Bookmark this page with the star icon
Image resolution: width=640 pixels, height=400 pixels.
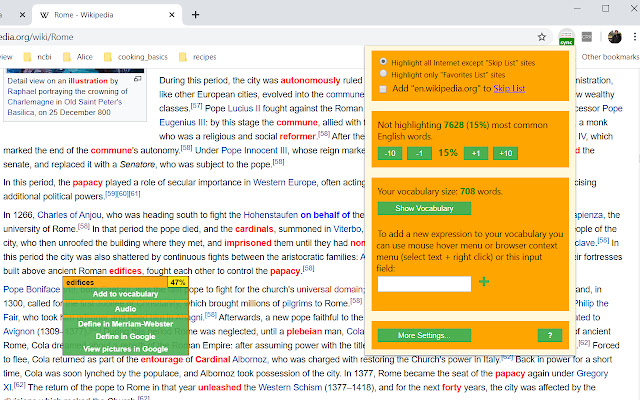pyautogui.click(x=542, y=37)
